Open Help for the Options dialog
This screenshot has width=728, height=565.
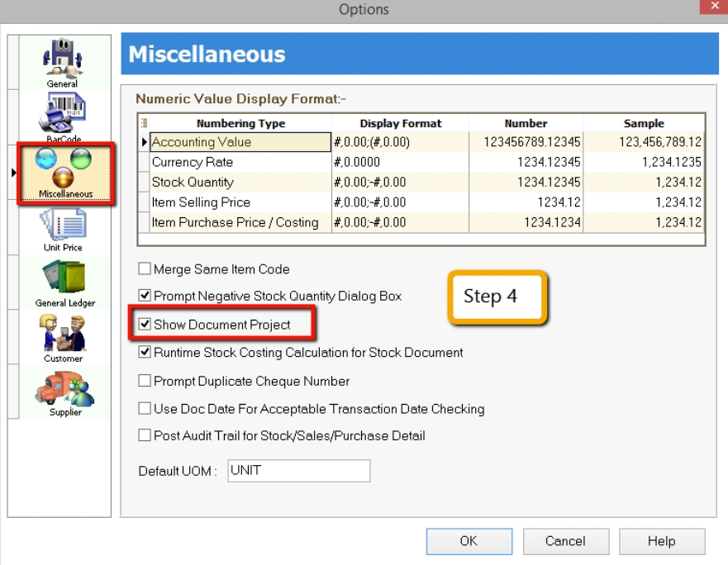click(x=662, y=541)
